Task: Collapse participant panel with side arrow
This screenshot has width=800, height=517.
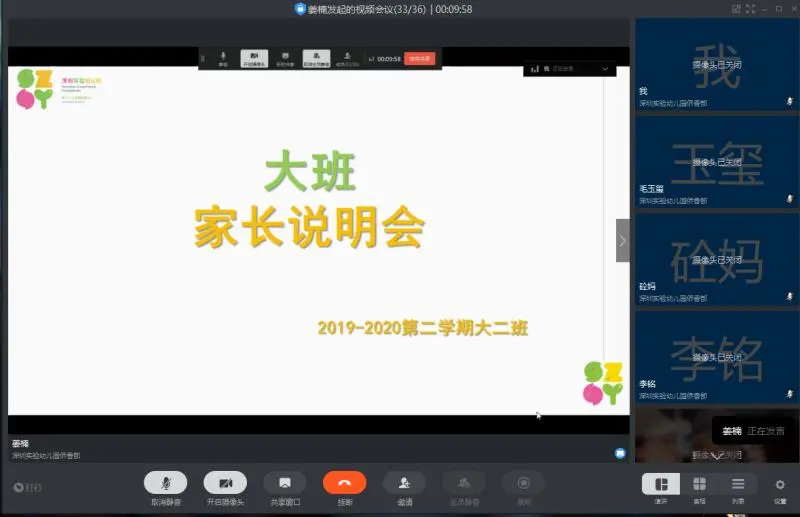Action: [x=622, y=240]
